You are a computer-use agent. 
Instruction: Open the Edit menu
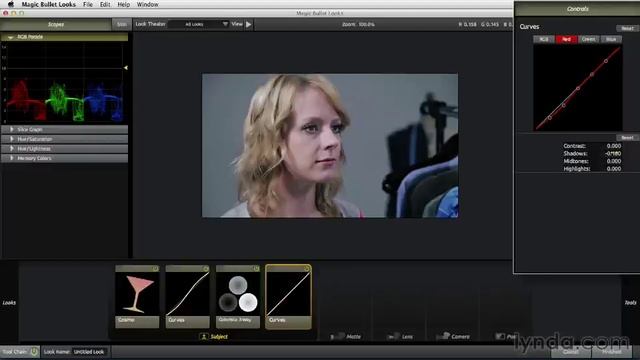tap(105, 4)
